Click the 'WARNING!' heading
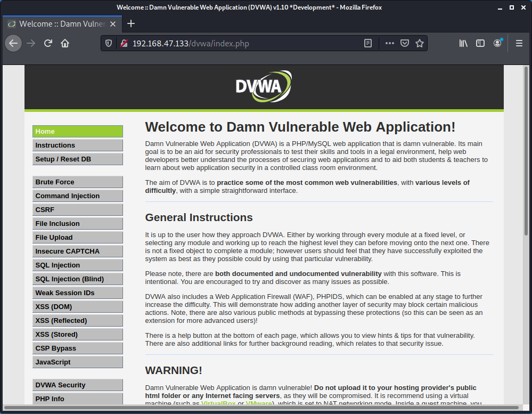532x414 pixels. (x=174, y=370)
